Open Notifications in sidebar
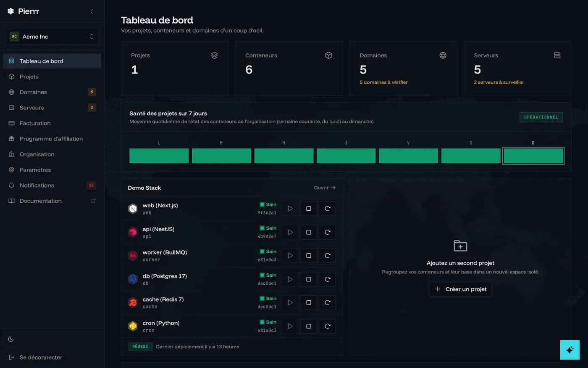The height and width of the screenshot is (368, 588). coord(52,185)
